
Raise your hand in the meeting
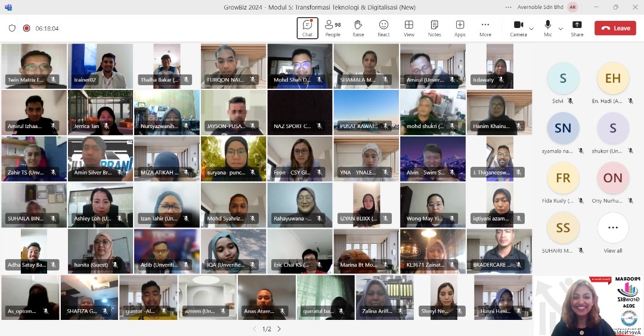[358, 28]
